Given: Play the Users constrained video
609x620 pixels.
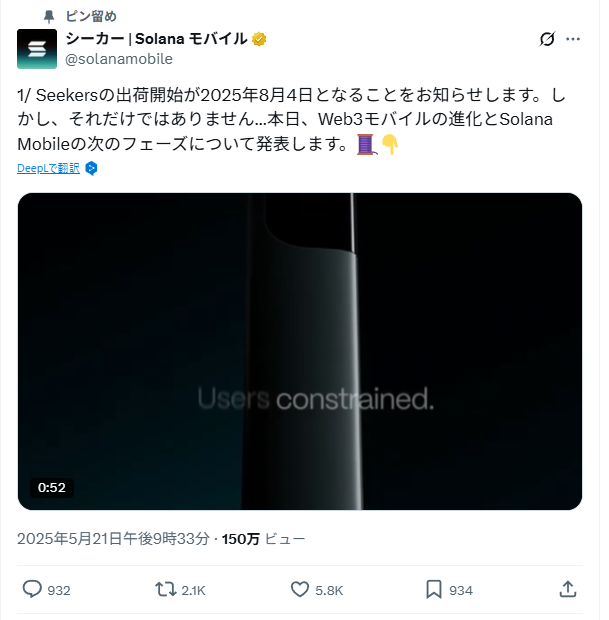Looking at the screenshot, I should (300, 351).
